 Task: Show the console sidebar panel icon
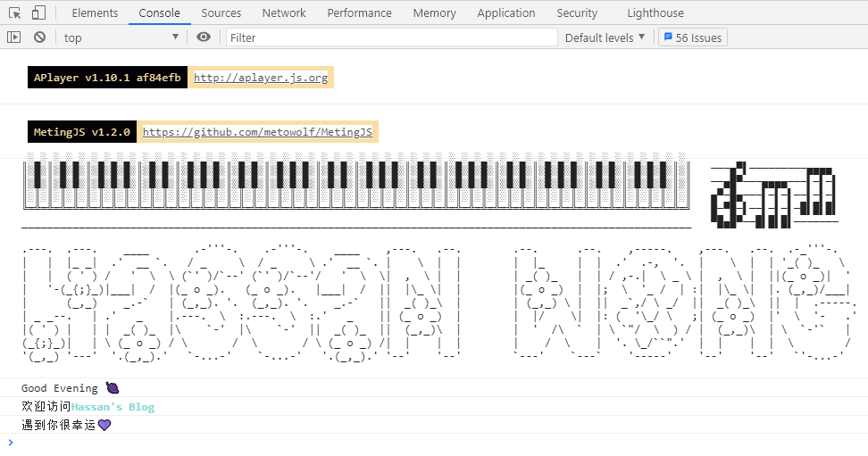pyautogui.click(x=13, y=37)
